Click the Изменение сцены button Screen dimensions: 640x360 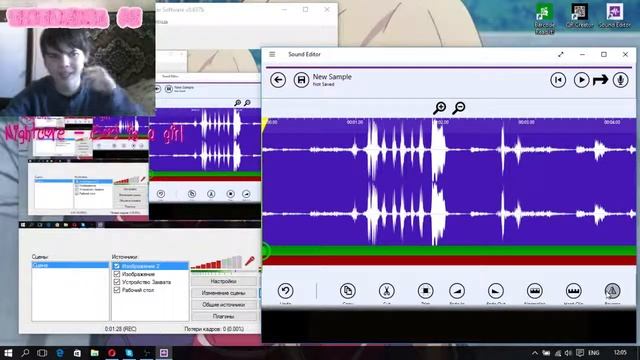pyautogui.click(x=224, y=293)
